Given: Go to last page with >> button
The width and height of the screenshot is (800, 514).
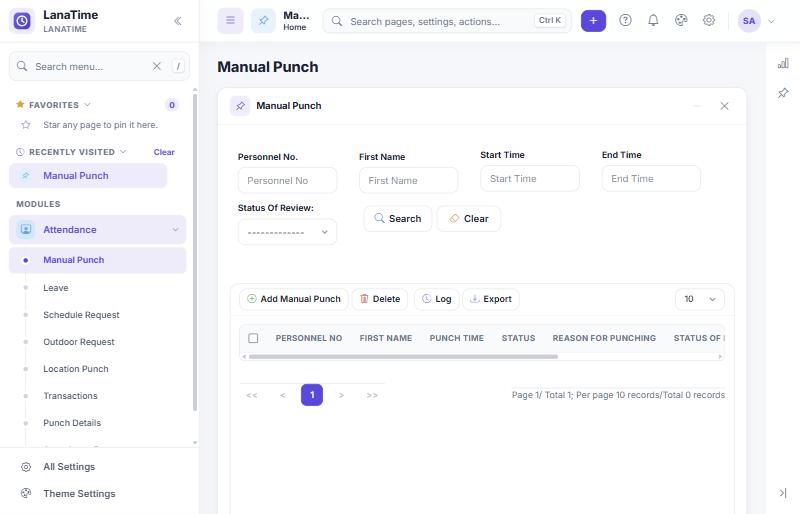Looking at the screenshot, I should [372, 395].
